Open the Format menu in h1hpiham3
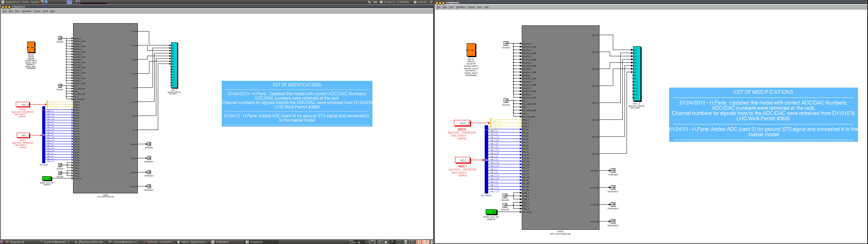 pyautogui.click(x=471, y=7)
